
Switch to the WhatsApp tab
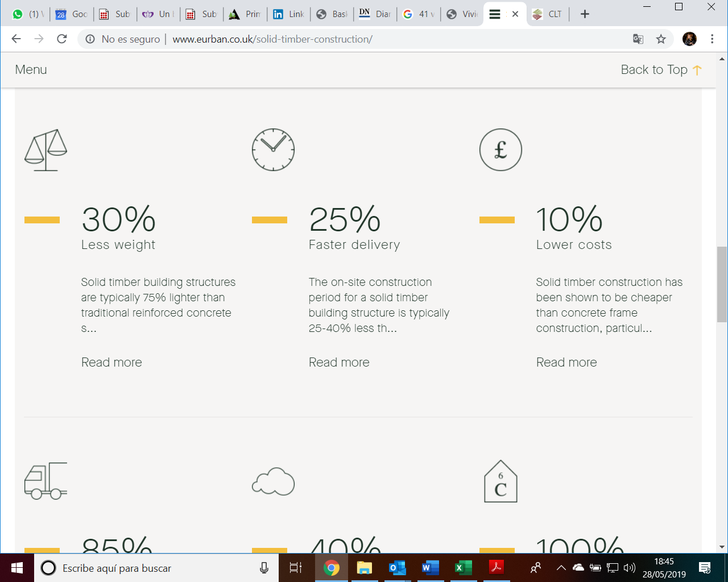(x=27, y=14)
